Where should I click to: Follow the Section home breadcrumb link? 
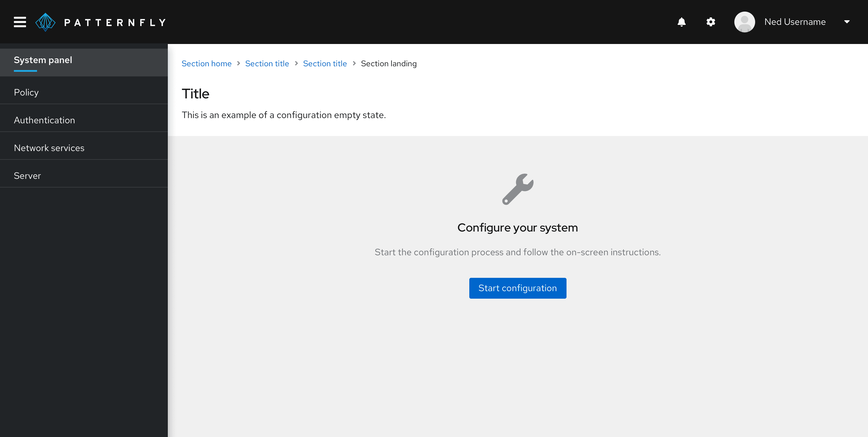click(207, 63)
